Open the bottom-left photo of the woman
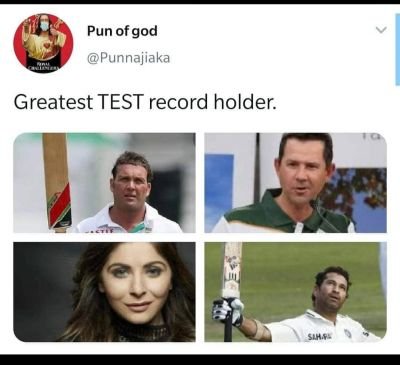The image size is (400, 365). [104, 292]
